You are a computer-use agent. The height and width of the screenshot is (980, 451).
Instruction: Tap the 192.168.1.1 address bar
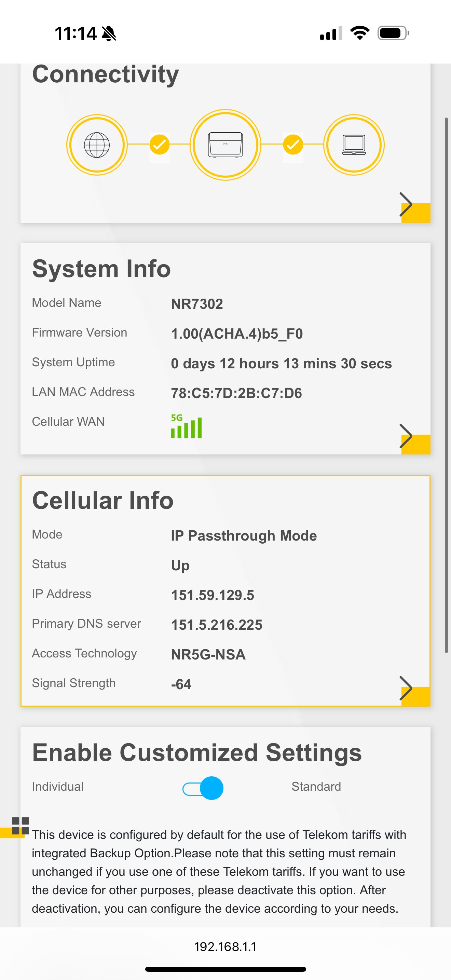coord(225,947)
